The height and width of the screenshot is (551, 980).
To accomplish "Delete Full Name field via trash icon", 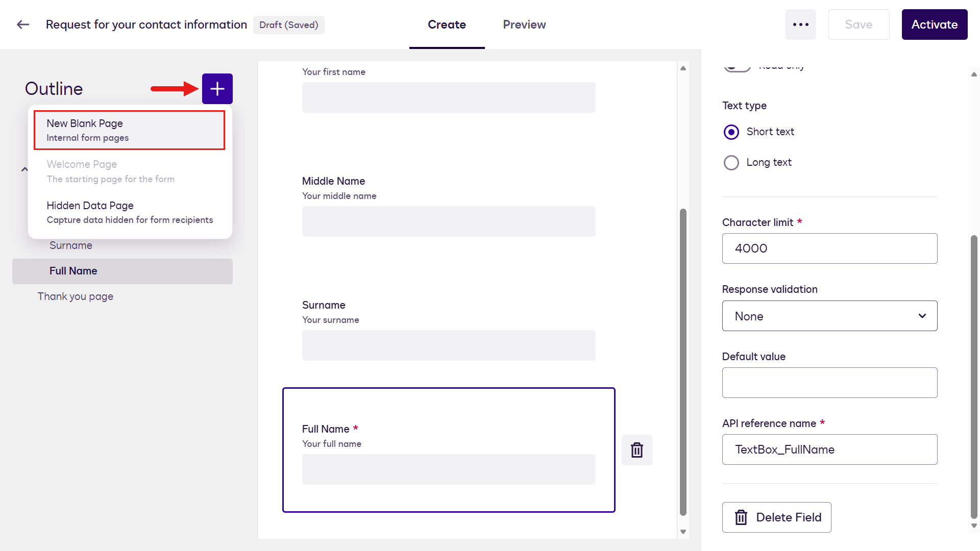I will coord(637,450).
